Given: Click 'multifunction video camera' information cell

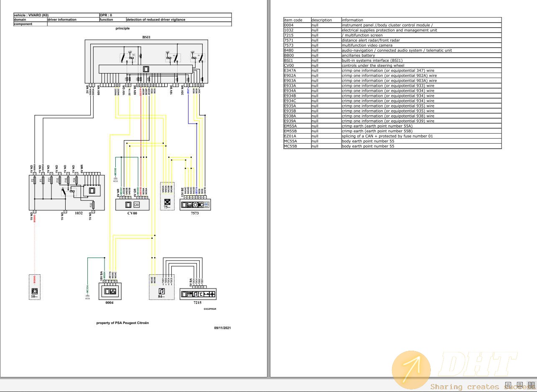Looking at the screenshot, I should 421,45.
